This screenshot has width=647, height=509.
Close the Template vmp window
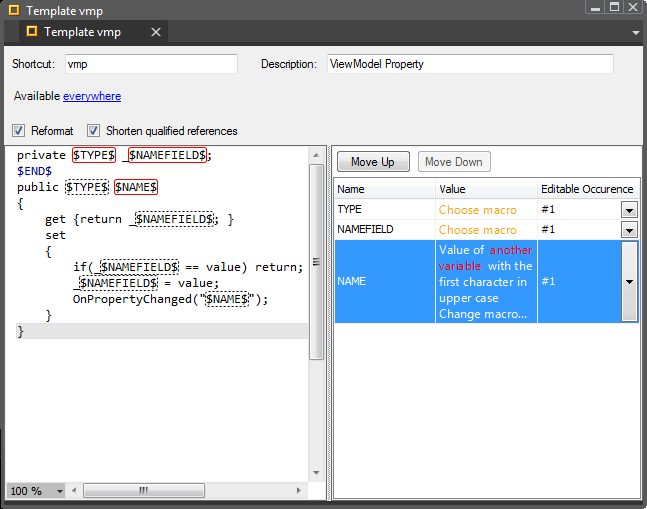(x=633, y=7)
